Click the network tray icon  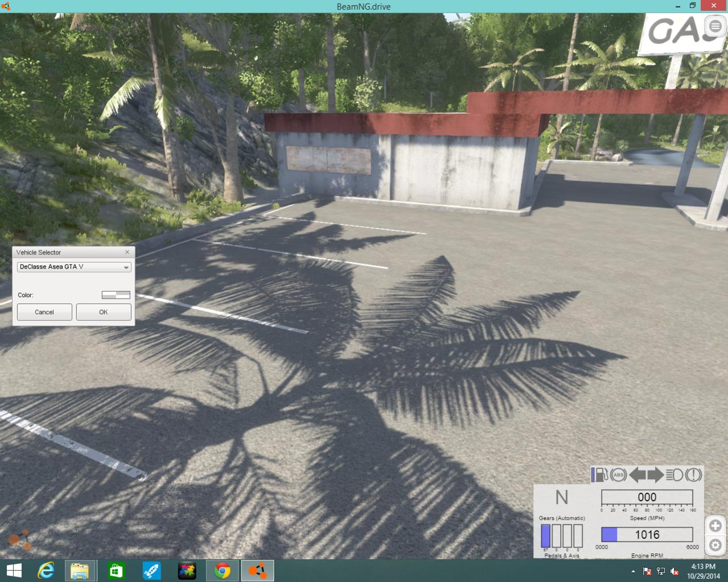click(x=661, y=571)
